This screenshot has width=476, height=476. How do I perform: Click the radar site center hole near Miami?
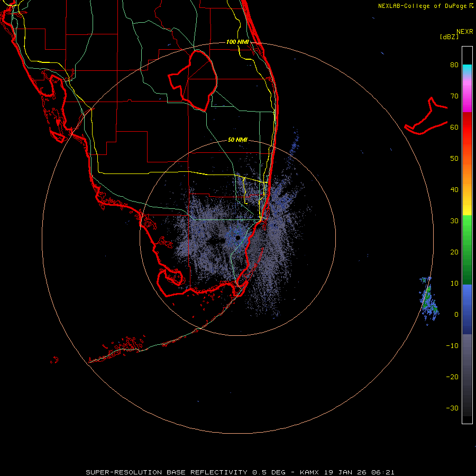tap(237, 237)
